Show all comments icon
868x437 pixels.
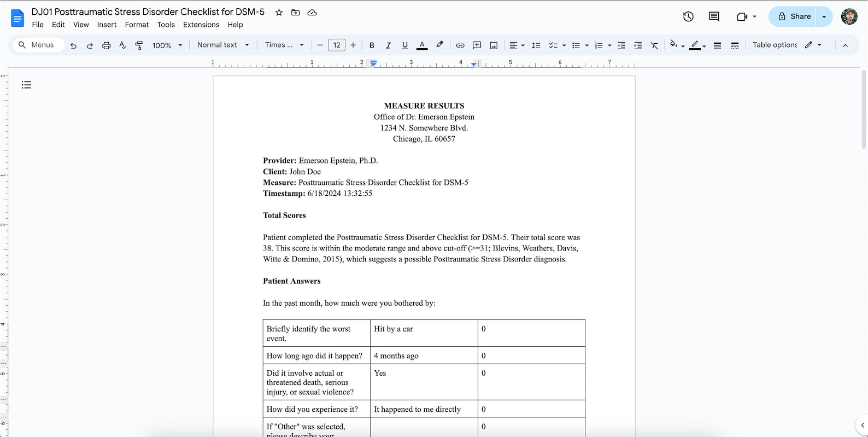pos(714,16)
